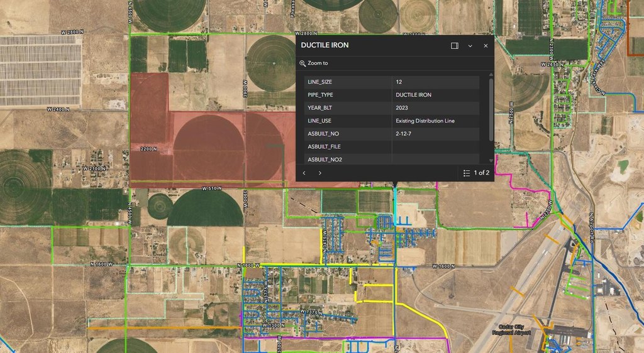Select 'Existing Distribution Line' value
This screenshot has width=644, height=353.
[425, 121]
